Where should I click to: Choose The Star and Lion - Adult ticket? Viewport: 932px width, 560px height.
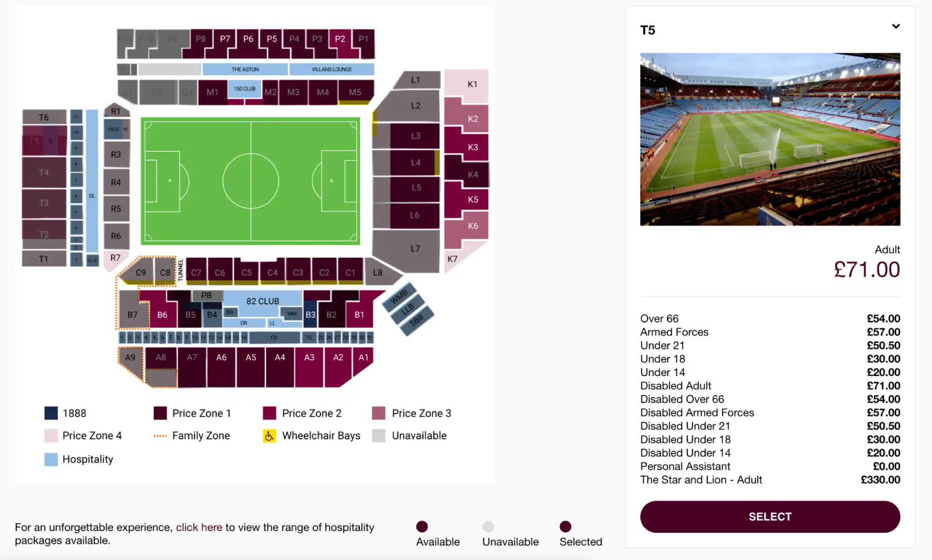click(x=701, y=479)
